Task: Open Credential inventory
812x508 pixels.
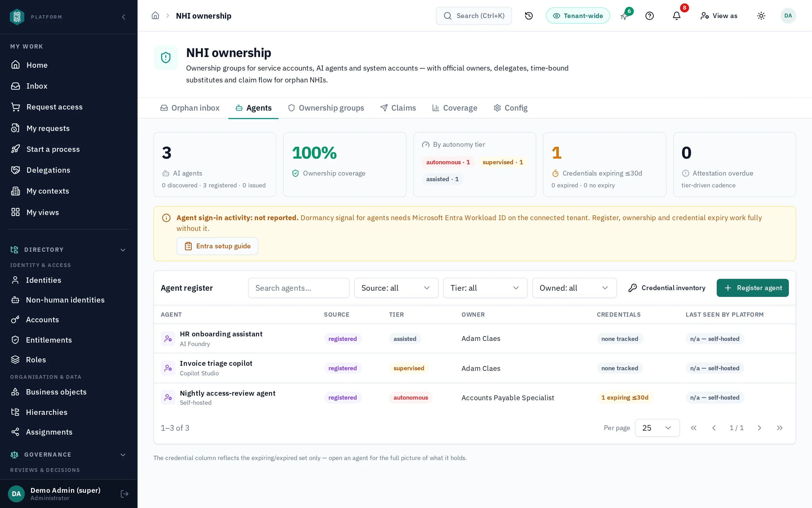Action: 667,288
